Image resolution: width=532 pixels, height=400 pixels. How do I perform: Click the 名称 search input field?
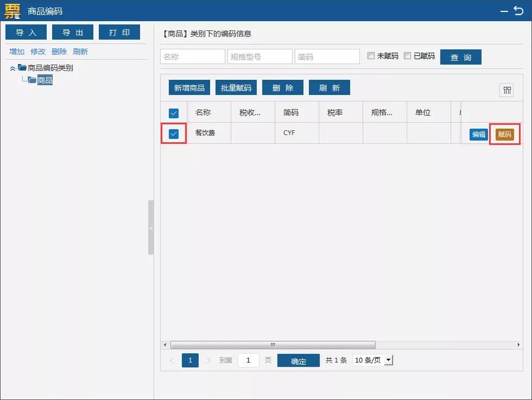[193, 56]
